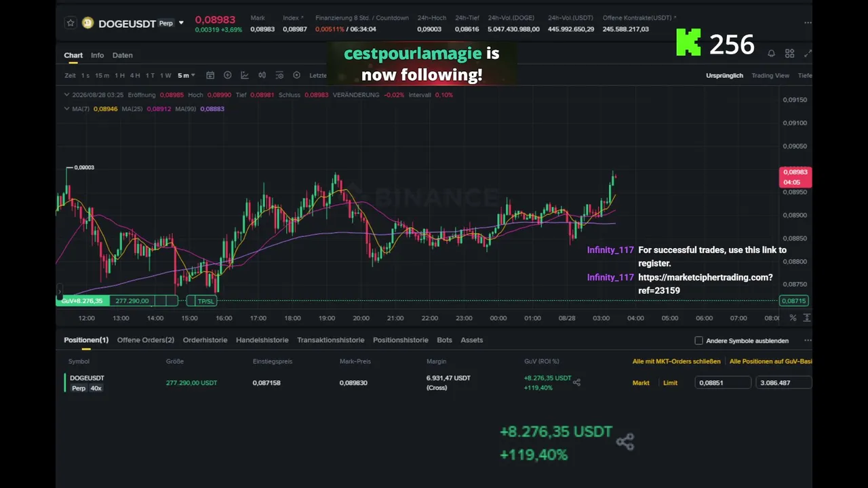Open the chart layout grid icon
Viewport: 868px width, 488px height.
(x=789, y=54)
